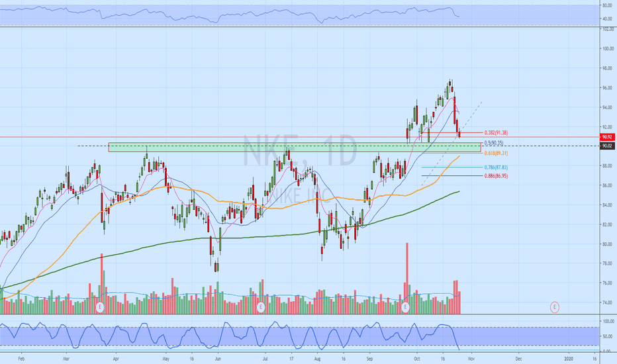Click the 78.00 price axis label
The height and width of the screenshot is (364, 617).
coord(607,263)
